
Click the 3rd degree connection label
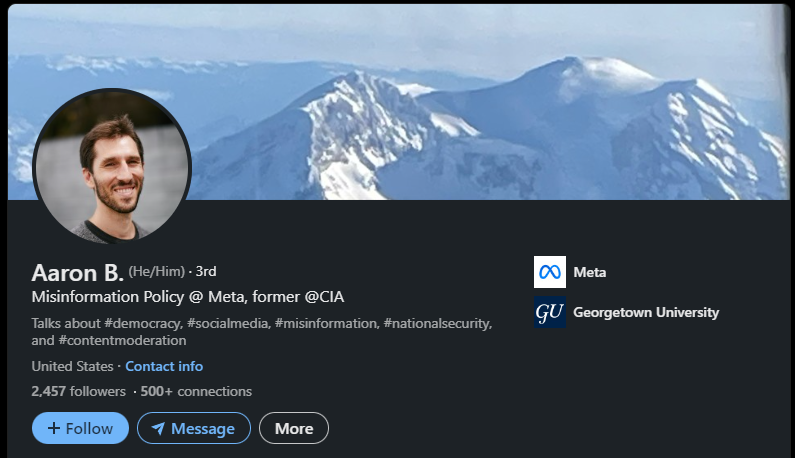click(x=206, y=271)
